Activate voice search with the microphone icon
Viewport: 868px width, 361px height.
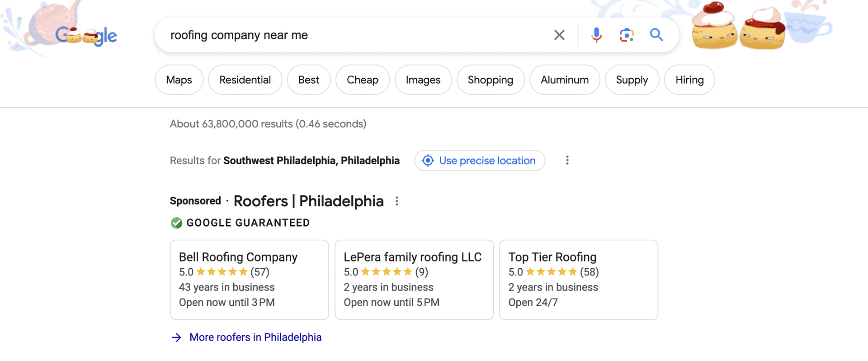[596, 34]
